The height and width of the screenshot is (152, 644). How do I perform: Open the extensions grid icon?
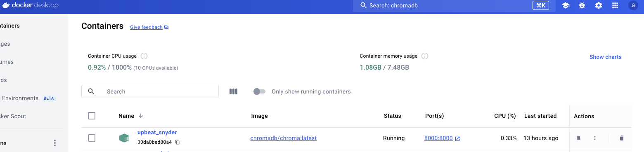point(615,5)
